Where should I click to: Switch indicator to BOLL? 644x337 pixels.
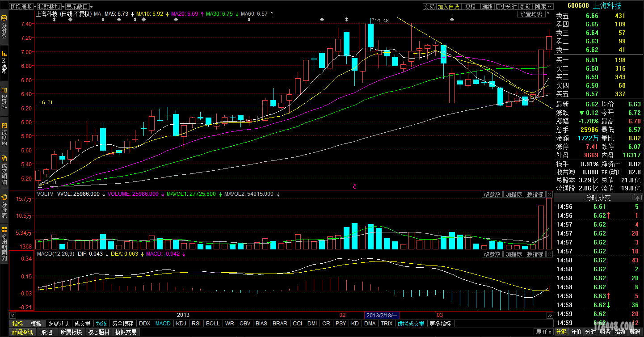(x=213, y=324)
